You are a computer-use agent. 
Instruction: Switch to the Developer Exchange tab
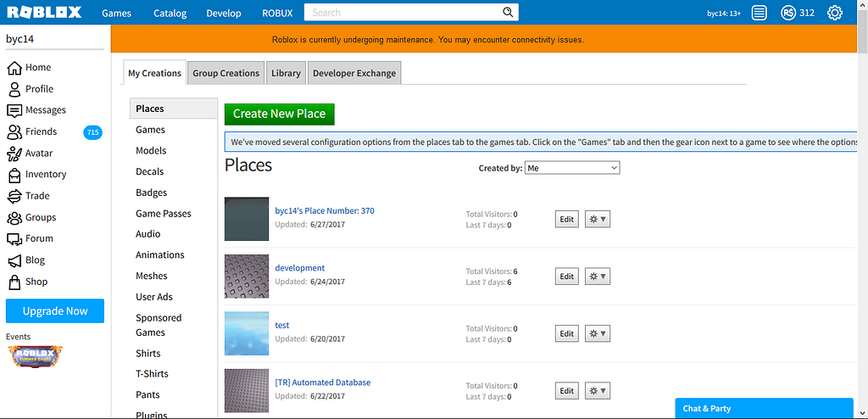click(x=354, y=74)
